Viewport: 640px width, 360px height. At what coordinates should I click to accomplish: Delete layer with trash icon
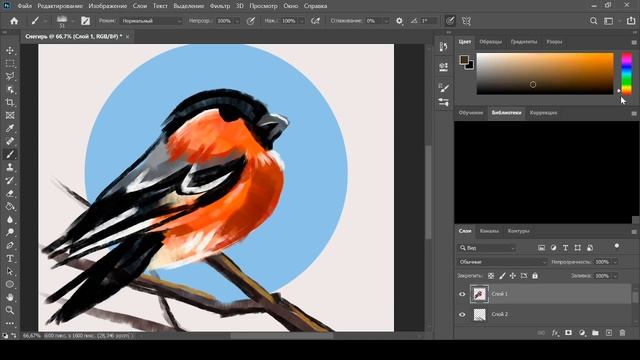pos(622,333)
